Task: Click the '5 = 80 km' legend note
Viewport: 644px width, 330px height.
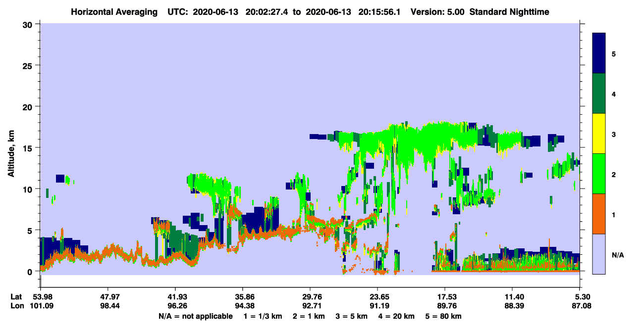Action: 444,316
